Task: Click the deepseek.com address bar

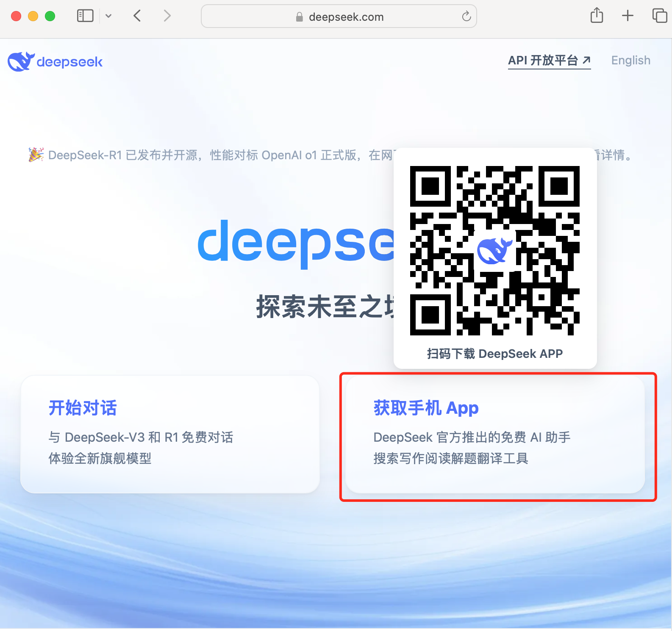Action: click(339, 16)
